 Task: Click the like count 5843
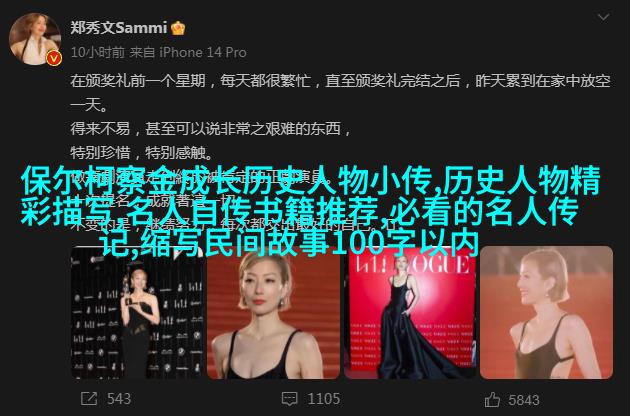click(524, 400)
